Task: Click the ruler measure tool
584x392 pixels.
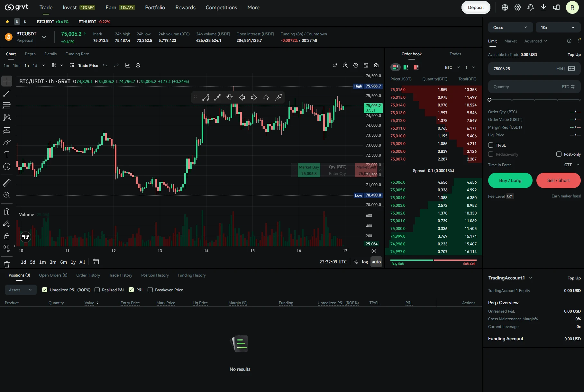Action: [7, 183]
